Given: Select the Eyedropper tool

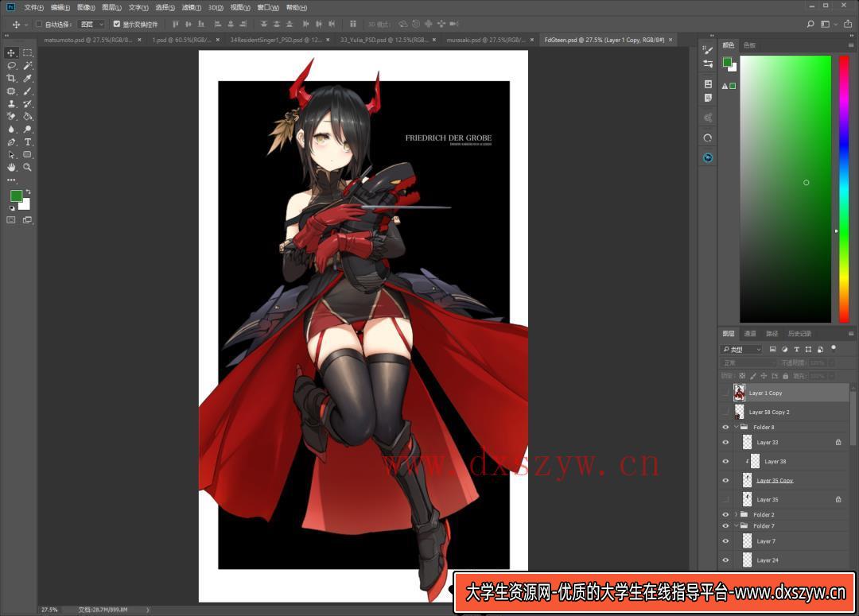Looking at the screenshot, I should tap(27, 79).
